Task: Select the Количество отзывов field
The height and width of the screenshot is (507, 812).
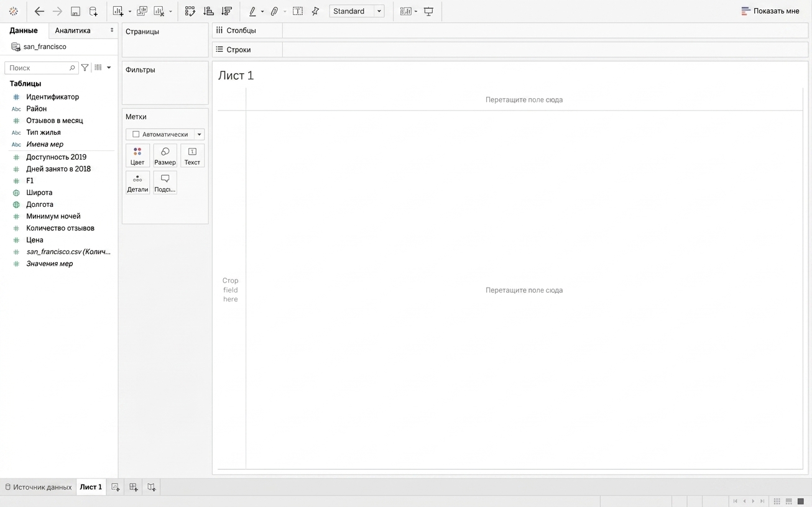Action: [x=60, y=228]
